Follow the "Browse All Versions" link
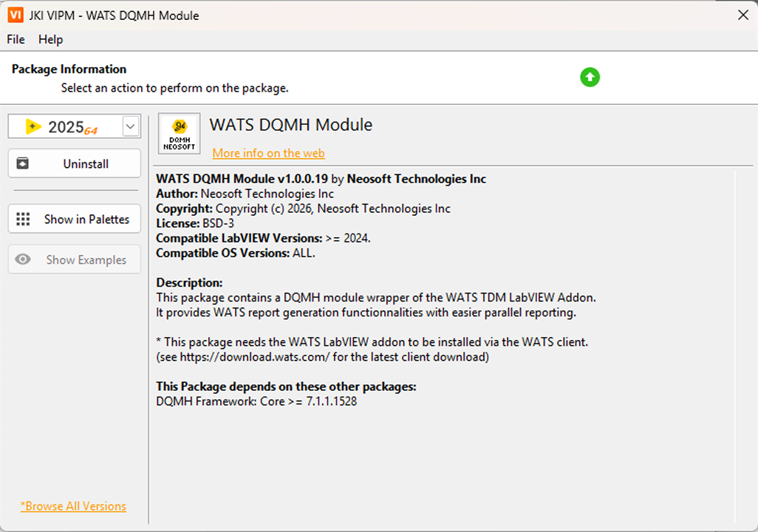 tap(73, 505)
